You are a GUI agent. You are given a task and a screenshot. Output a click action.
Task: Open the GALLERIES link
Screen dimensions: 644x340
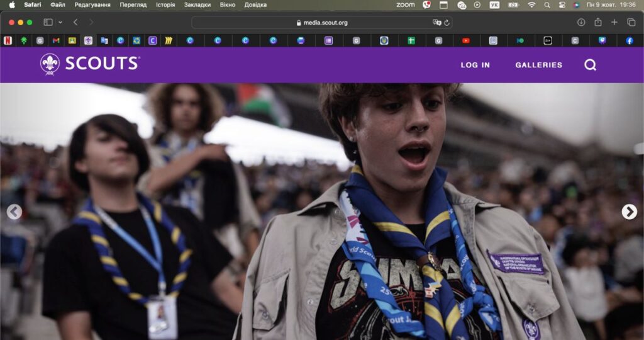click(538, 65)
